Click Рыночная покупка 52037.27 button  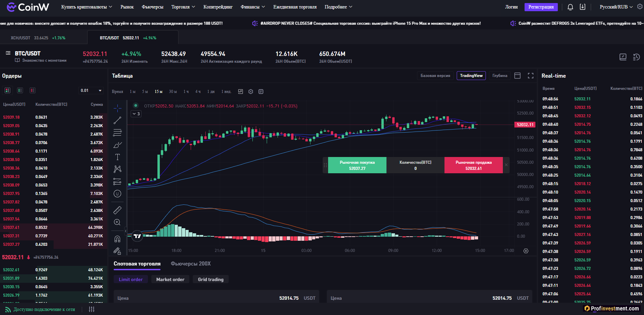(357, 165)
